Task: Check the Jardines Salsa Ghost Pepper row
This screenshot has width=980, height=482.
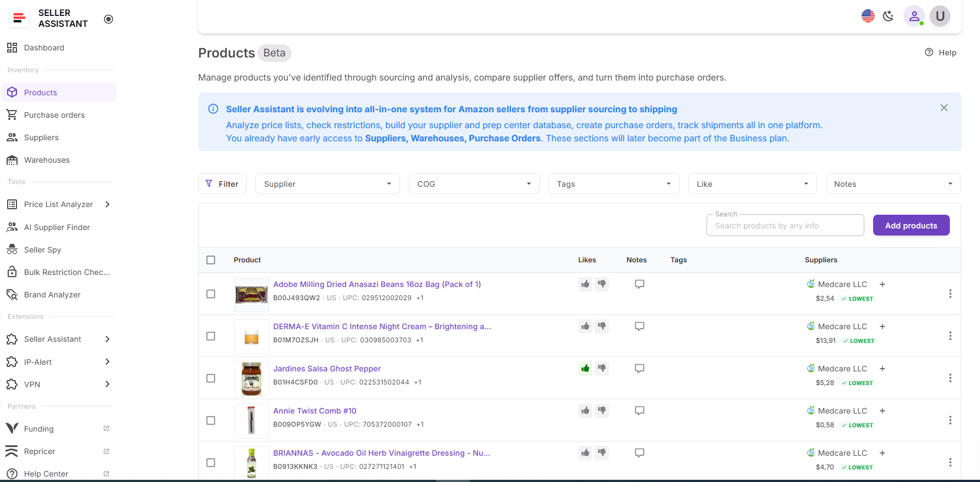Action: (x=210, y=378)
